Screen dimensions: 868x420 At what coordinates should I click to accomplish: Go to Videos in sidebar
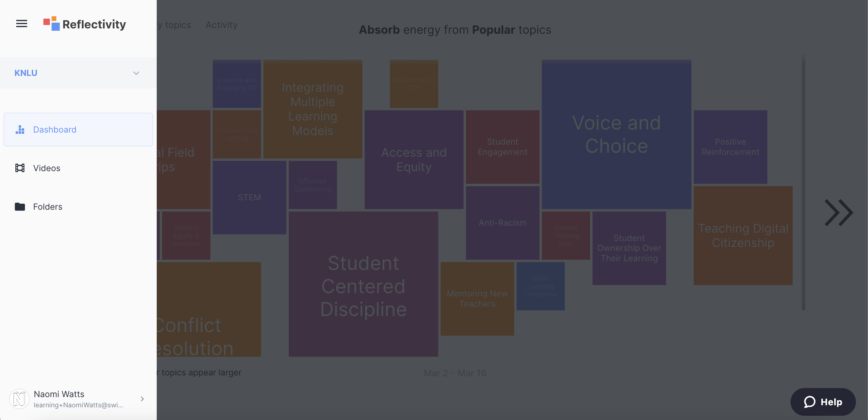point(46,168)
